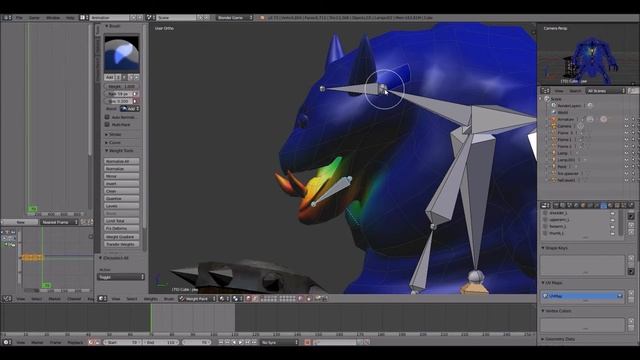Select the World row icon in outliner
Image resolution: width=640 pixels, height=360 pixels.
(x=554, y=112)
